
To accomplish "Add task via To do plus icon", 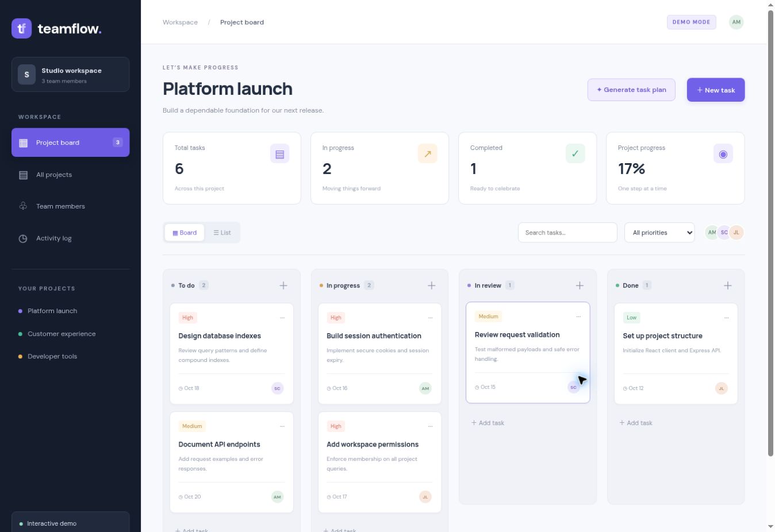I will coord(283,286).
